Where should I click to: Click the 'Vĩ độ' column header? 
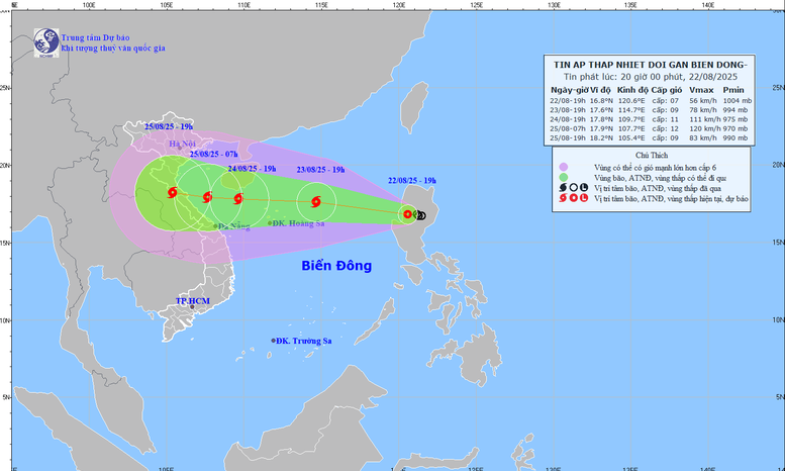(601, 90)
